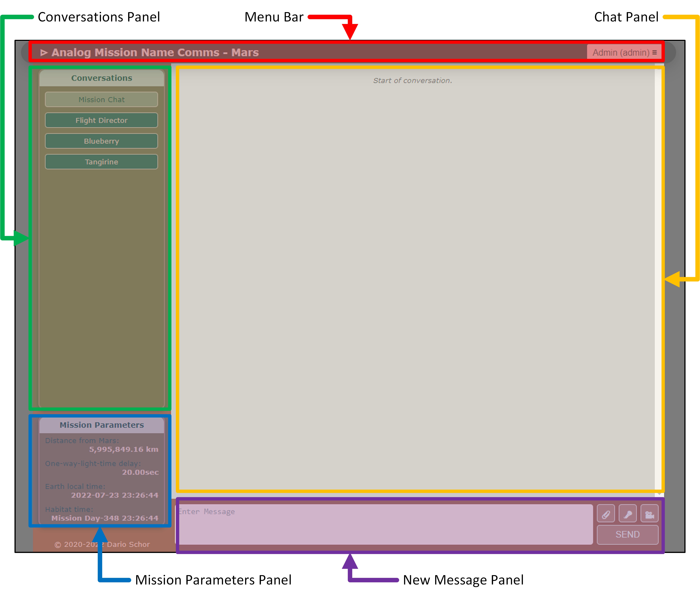
Task: Click the Dario Schor copyright text
Action: coord(102,544)
